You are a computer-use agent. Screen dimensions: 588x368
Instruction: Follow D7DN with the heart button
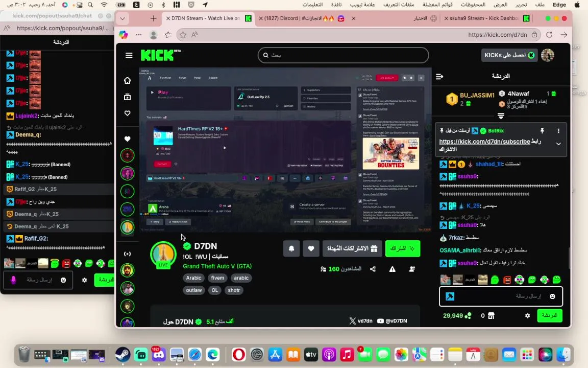tap(311, 248)
